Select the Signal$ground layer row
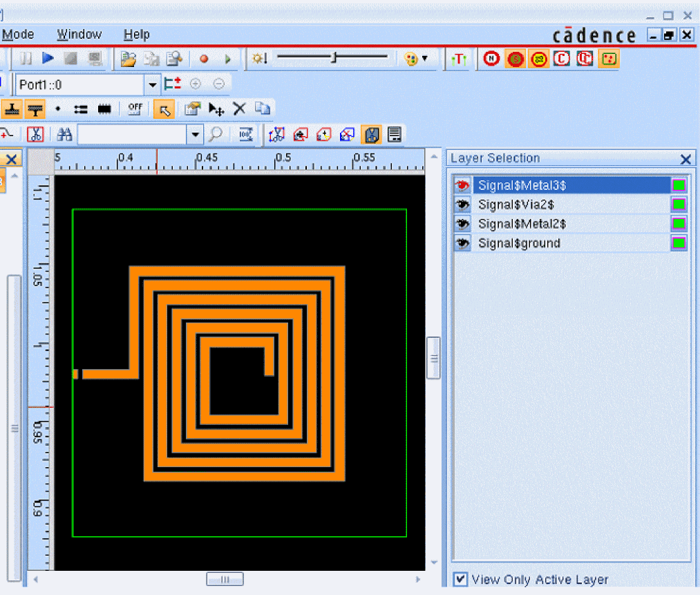 (x=571, y=243)
